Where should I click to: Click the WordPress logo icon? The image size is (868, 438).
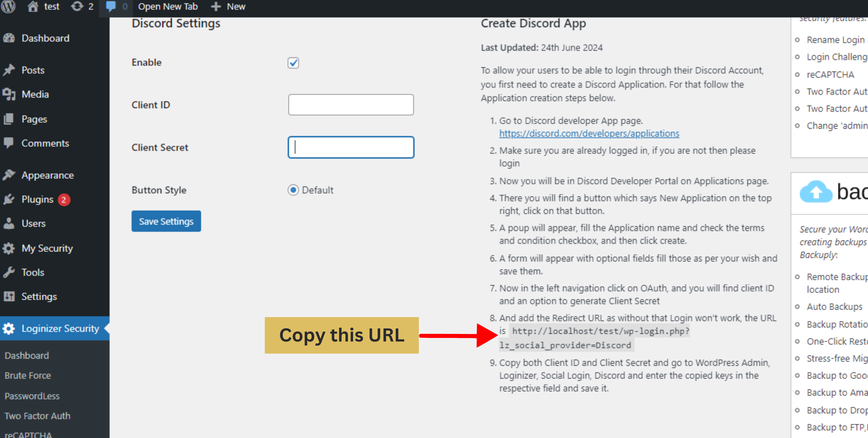(8, 6)
